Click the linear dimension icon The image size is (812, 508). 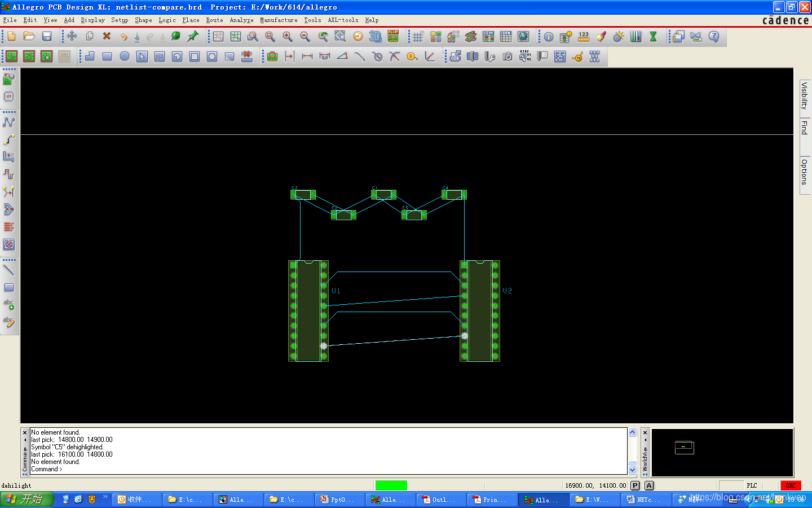coord(307,56)
